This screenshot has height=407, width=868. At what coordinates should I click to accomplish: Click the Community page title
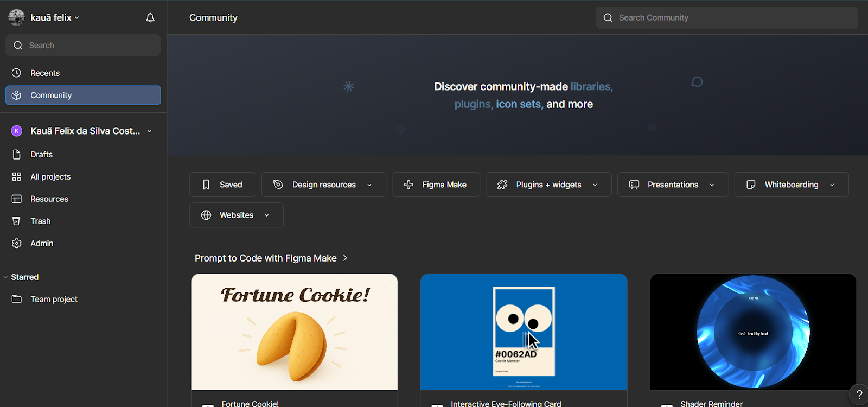click(x=213, y=18)
